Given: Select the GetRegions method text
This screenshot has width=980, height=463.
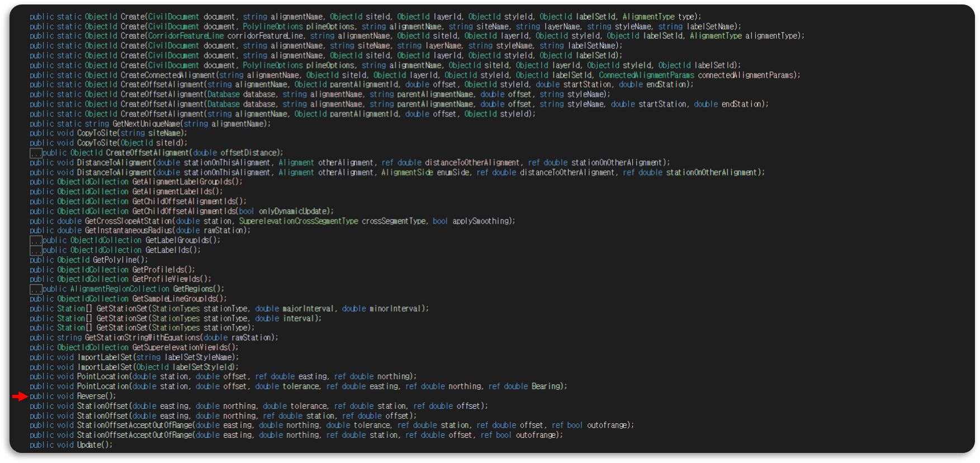Looking at the screenshot, I should [134, 289].
